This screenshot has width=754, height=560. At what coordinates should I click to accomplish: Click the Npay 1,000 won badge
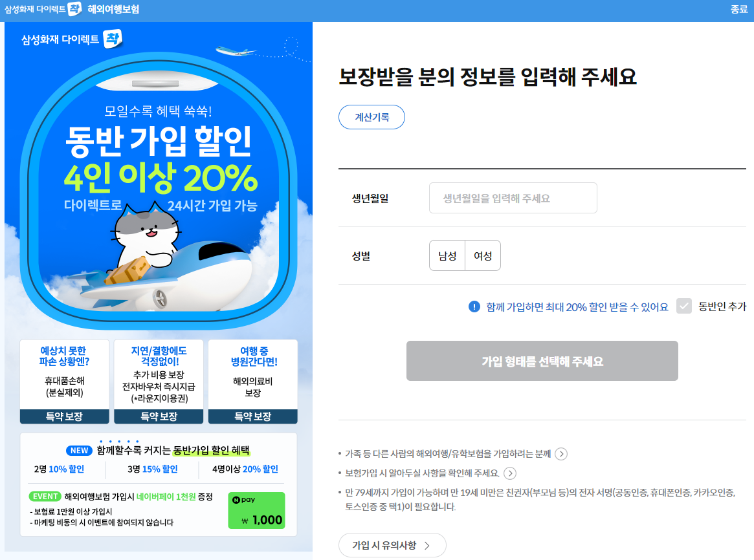pos(256,510)
